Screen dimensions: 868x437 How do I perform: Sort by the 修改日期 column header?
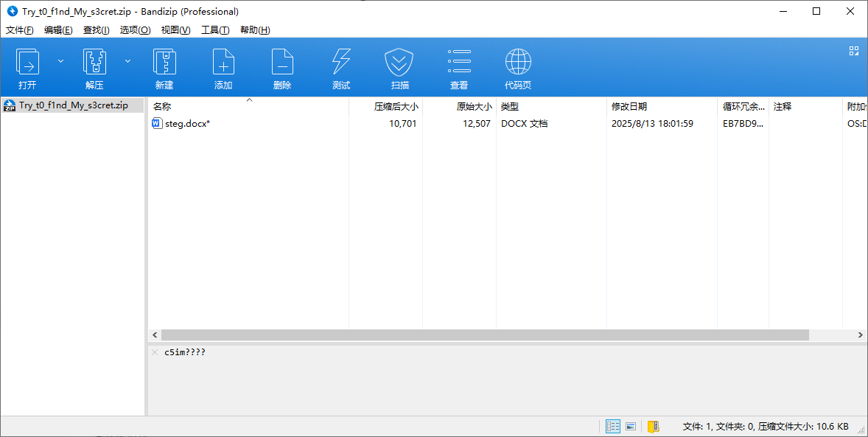[x=662, y=106]
